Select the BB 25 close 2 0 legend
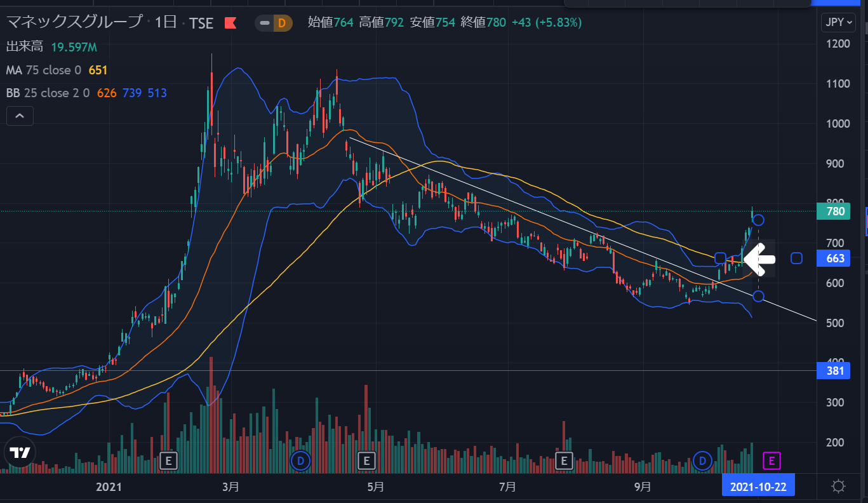 48,93
